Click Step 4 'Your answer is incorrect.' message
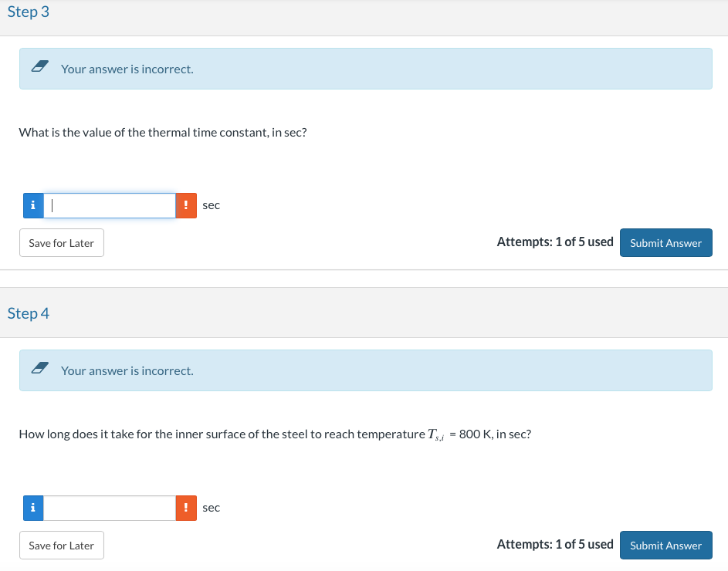The width and height of the screenshot is (728, 571). (127, 371)
